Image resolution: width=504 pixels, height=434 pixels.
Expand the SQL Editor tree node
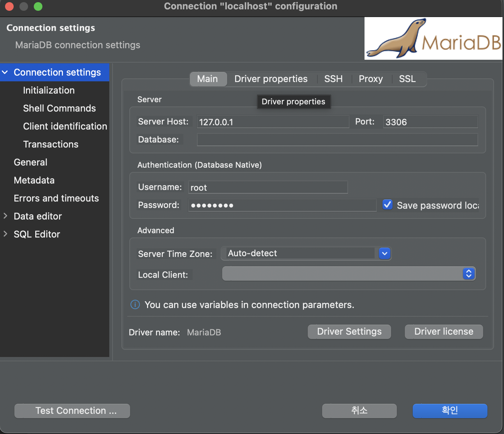click(x=5, y=234)
